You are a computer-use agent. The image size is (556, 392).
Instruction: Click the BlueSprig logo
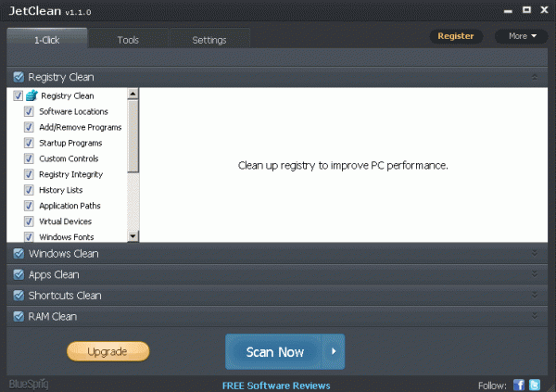(29, 385)
